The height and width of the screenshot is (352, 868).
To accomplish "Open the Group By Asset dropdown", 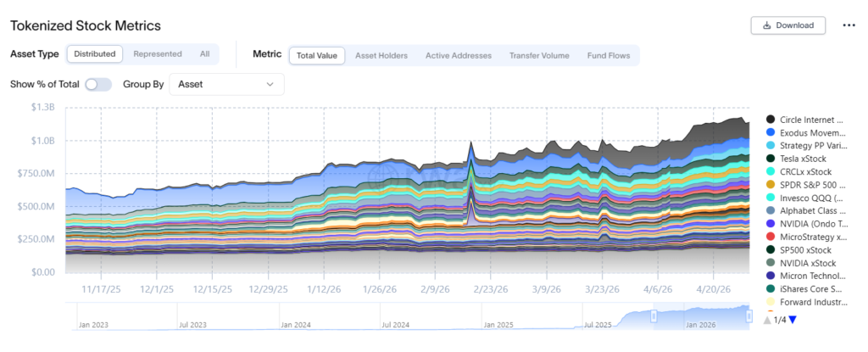I will tap(226, 84).
